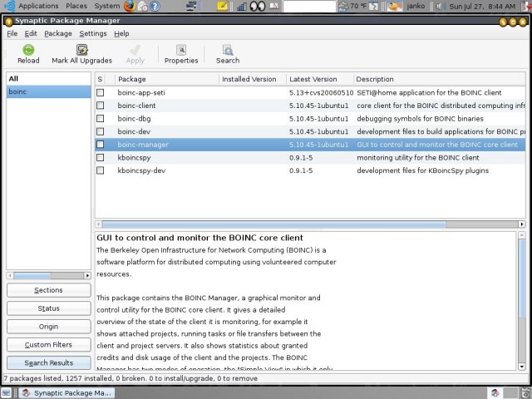Click the date and time clock
This screenshot has width=532, height=399.
[482, 6]
